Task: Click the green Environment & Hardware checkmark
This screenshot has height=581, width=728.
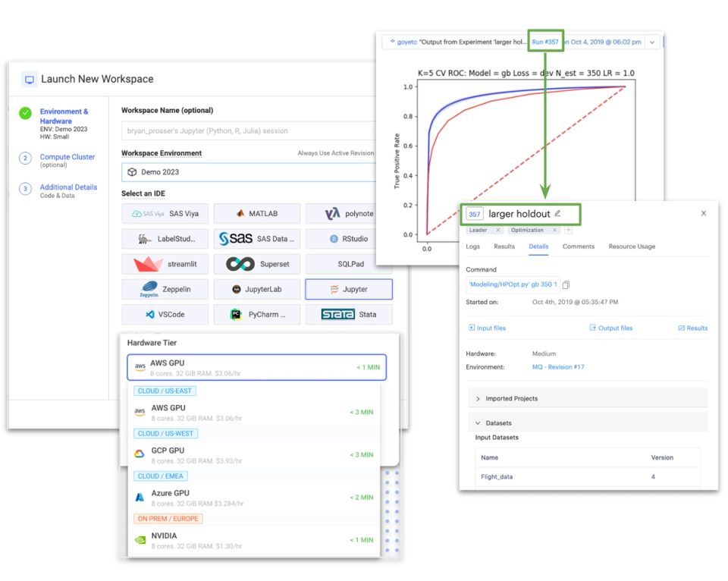Action: pos(26,113)
